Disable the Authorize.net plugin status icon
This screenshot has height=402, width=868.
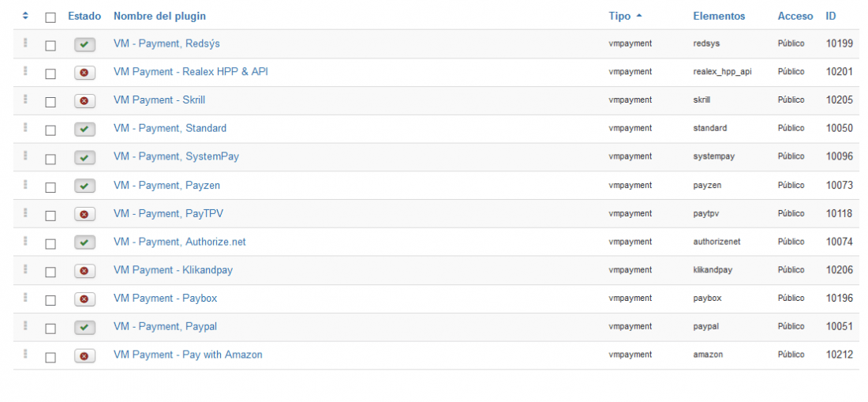click(84, 242)
